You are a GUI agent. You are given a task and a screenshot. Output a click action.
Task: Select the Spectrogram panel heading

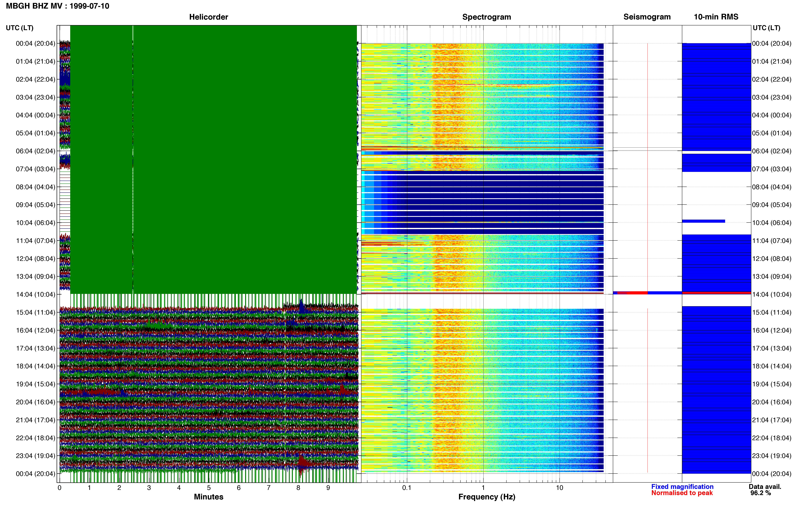tap(487, 17)
